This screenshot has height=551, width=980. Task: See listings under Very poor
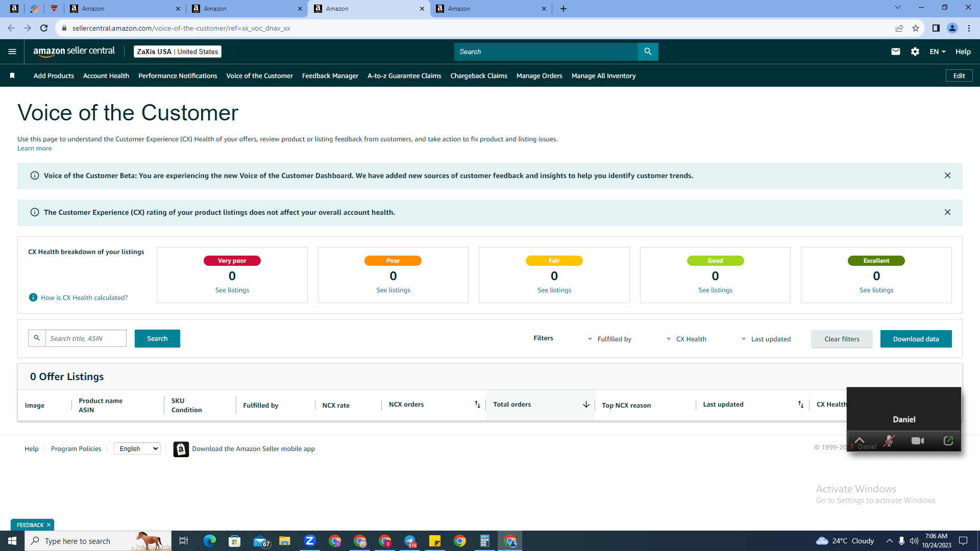[232, 290]
